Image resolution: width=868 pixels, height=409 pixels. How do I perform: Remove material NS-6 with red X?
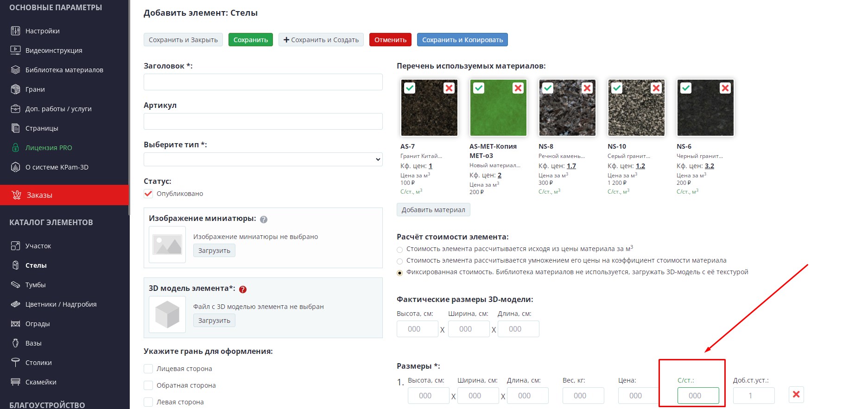[x=725, y=88]
